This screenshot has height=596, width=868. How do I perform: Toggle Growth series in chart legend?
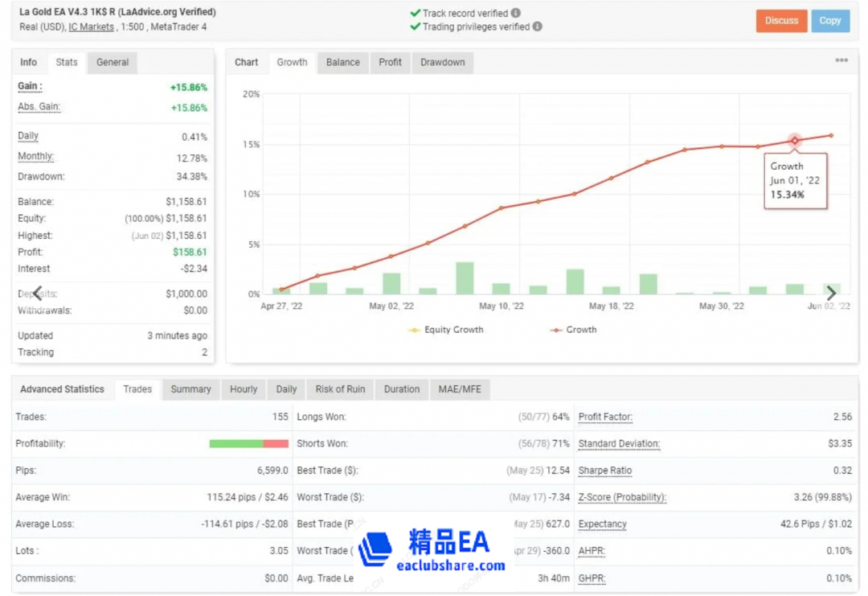pyautogui.click(x=574, y=330)
